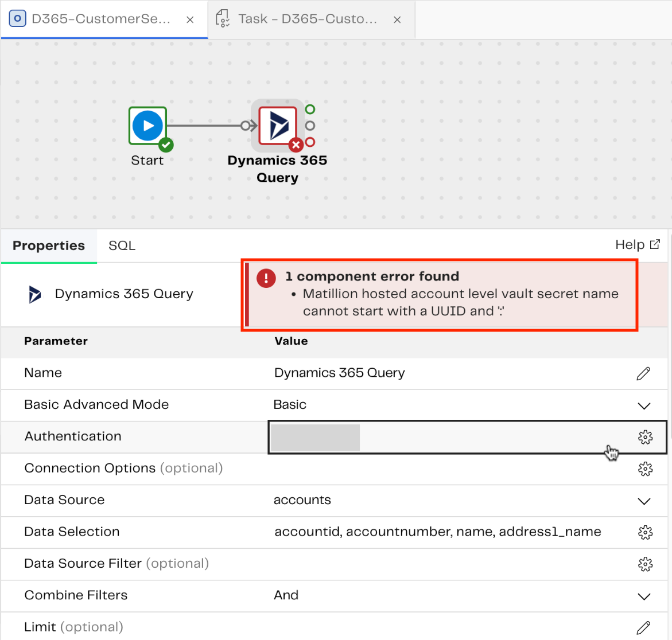Click the Dynamics 365 logo in Properties header
The image size is (672, 640).
click(x=34, y=294)
